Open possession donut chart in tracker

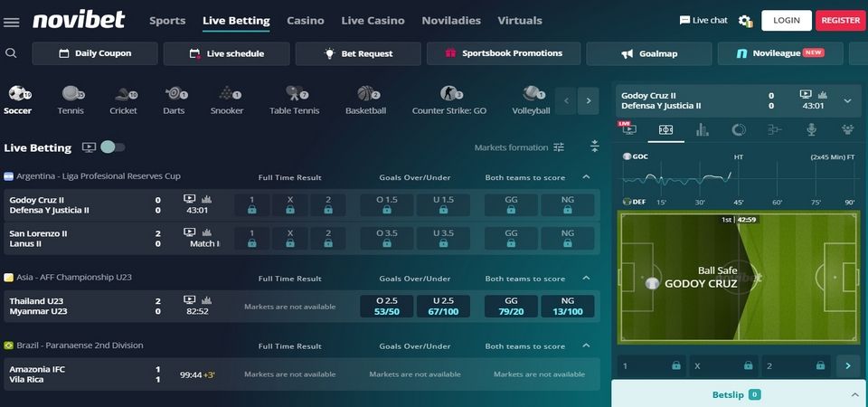(739, 129)
